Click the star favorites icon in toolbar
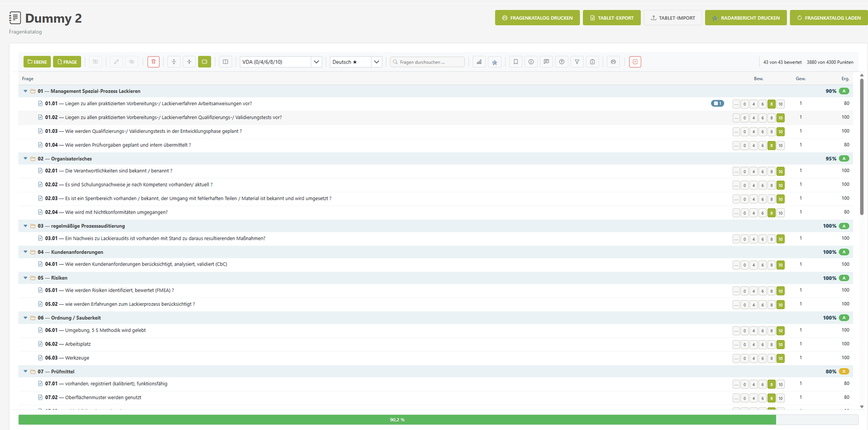Screen dimensions: 868x430 point(495,62)
